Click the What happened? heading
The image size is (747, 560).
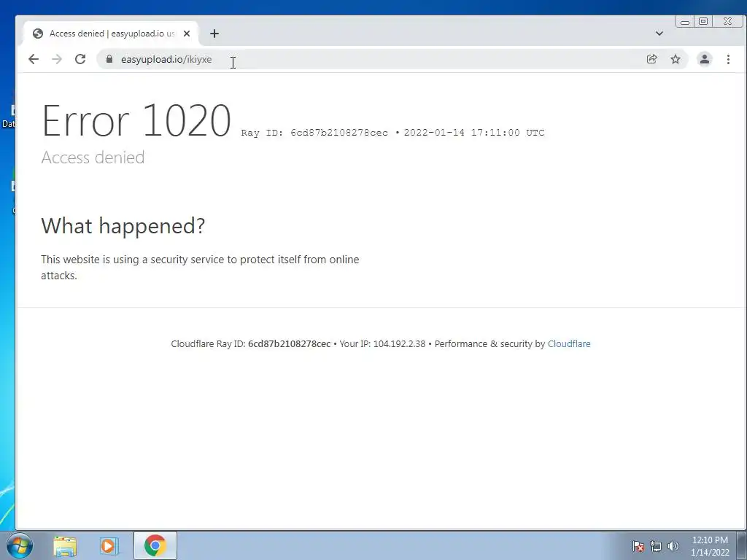[x=123, y=226]
